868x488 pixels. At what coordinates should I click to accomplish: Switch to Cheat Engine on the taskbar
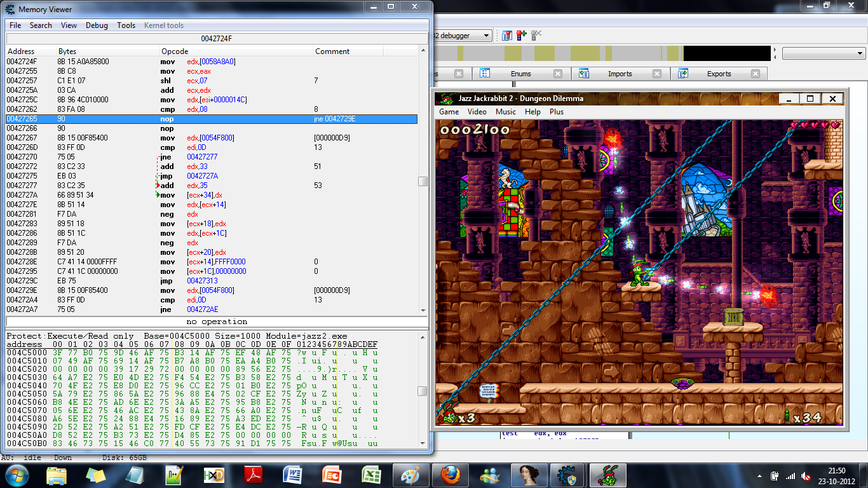[x=568, y=475]
